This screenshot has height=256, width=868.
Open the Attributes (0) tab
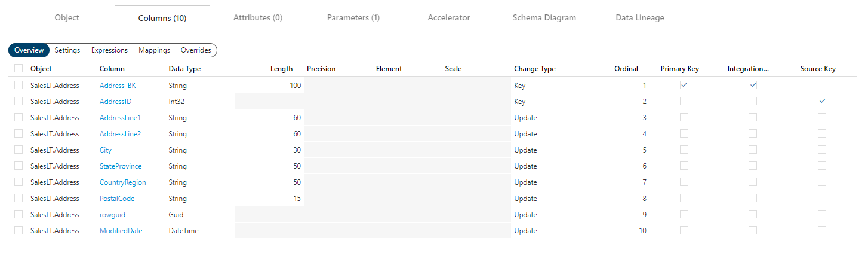(x=258, y=17)
